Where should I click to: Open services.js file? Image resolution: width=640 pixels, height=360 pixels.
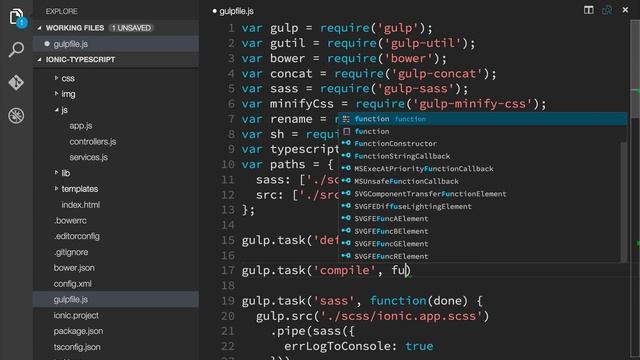tap(89, 157)
